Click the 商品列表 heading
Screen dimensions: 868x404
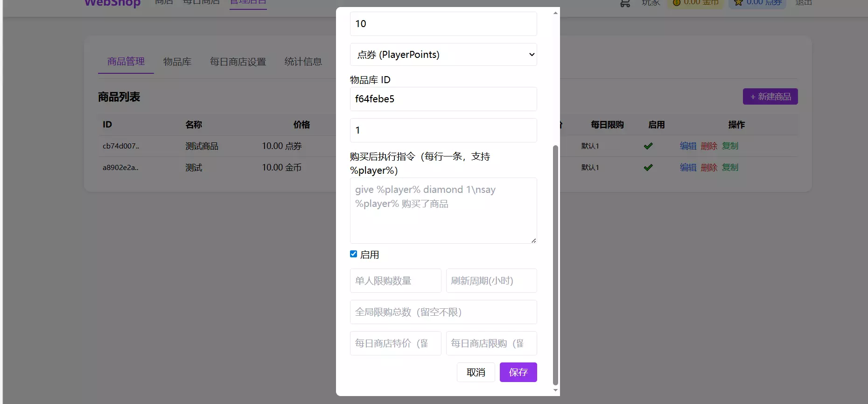[x=119, y=97]
